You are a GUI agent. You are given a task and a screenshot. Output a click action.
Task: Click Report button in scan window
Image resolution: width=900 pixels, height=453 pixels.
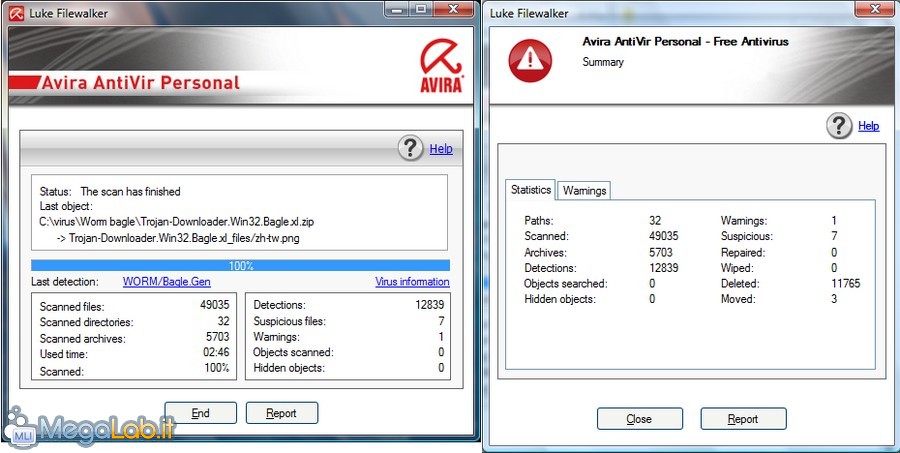point(281,413)
